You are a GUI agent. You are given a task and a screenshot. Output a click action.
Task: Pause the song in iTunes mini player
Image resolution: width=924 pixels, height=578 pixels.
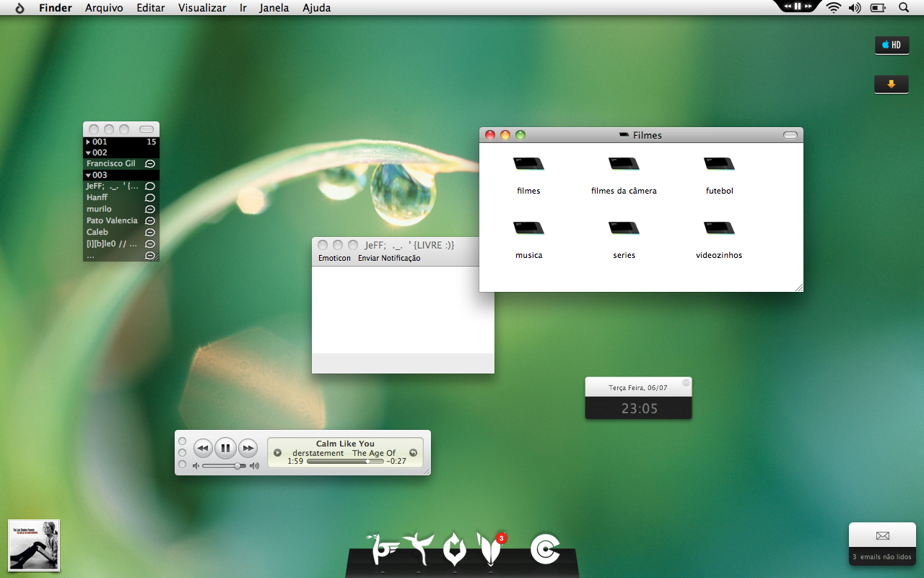225,449
